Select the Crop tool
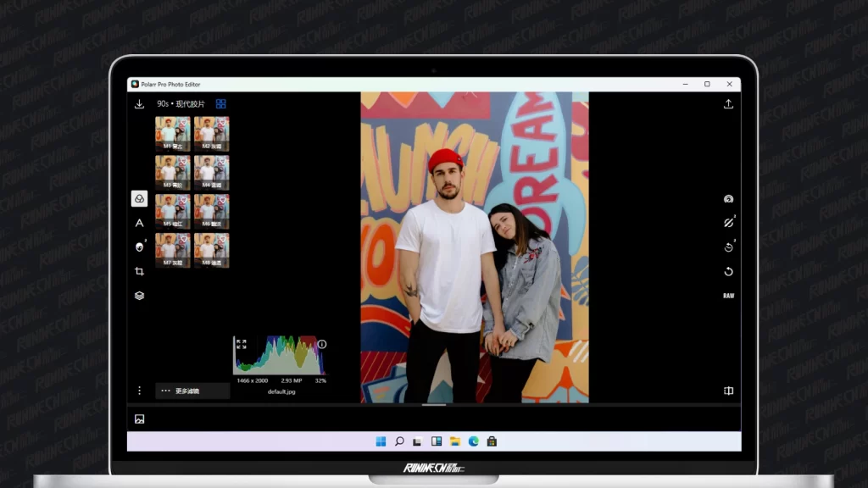 139,271
